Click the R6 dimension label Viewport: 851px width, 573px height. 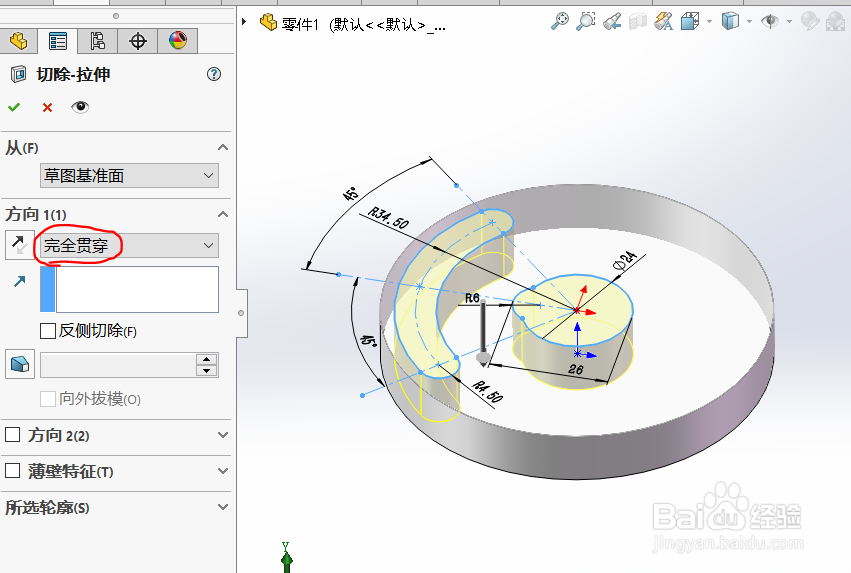point(472,298)
